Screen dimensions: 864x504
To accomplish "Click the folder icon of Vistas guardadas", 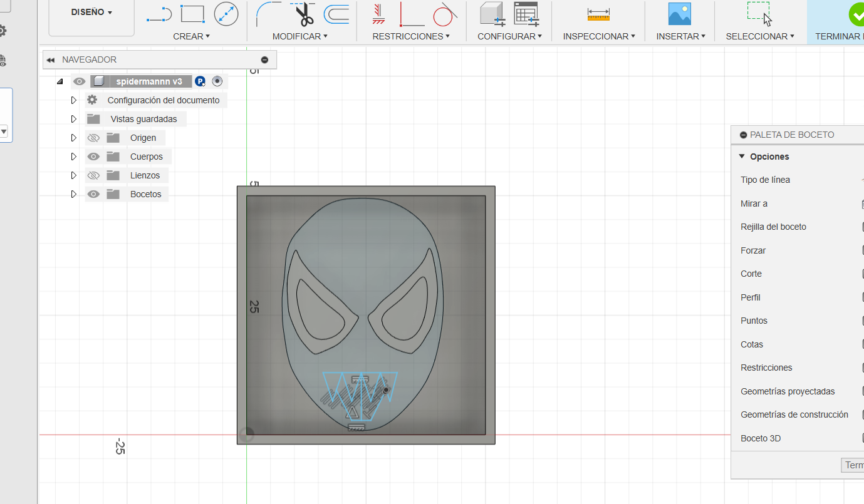I will 93,119.
